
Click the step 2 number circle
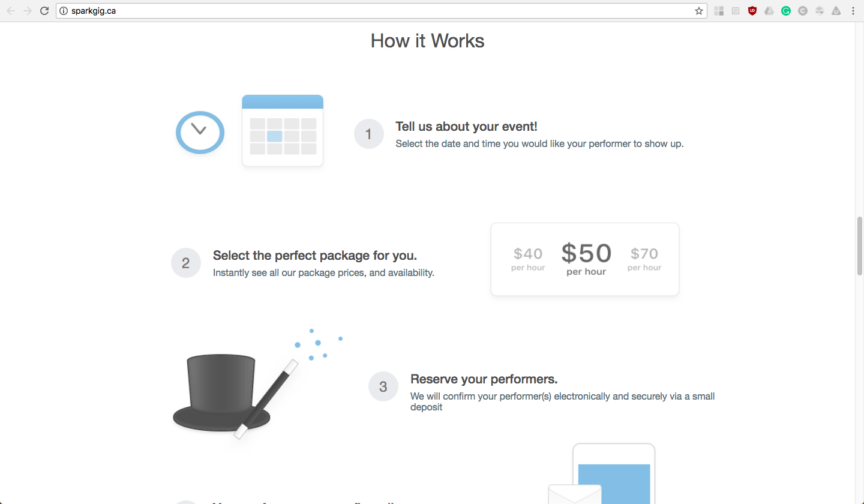click(185, 263)
